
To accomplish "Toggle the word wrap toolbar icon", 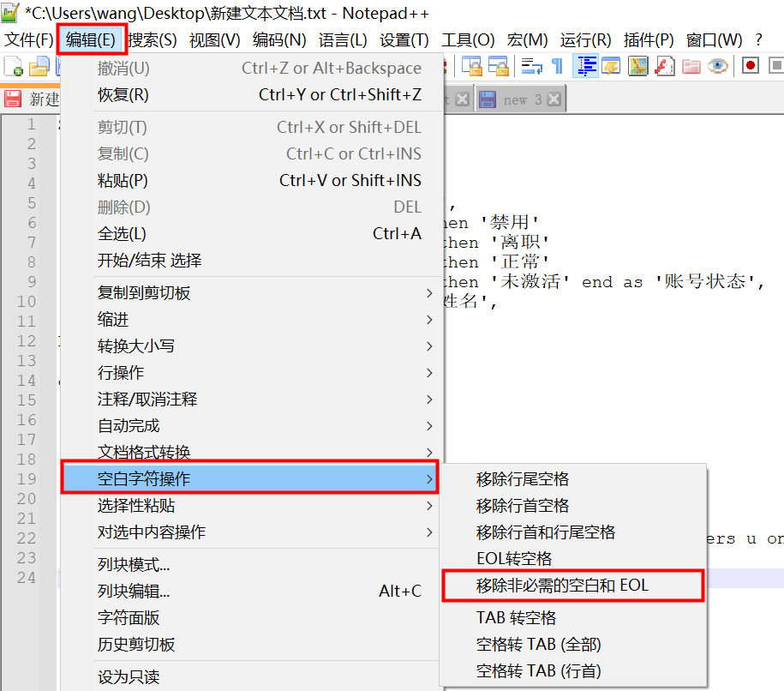I will 531,66.
